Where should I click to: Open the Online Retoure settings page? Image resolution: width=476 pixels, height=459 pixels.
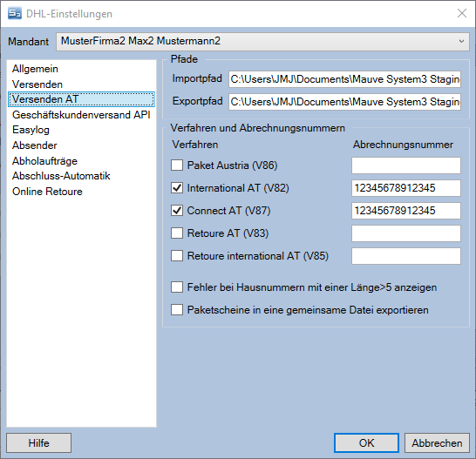[47, 192]
